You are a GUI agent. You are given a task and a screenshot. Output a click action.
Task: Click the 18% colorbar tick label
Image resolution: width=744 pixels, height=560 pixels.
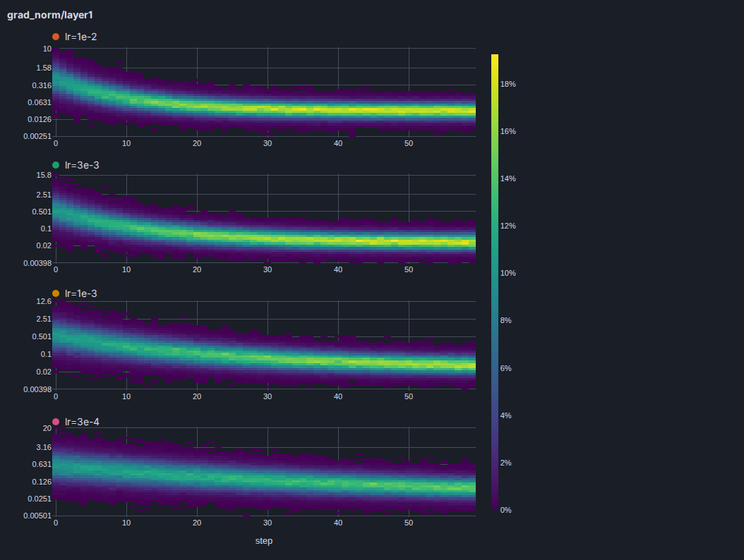pyautogui.click(x=508, y=84)
